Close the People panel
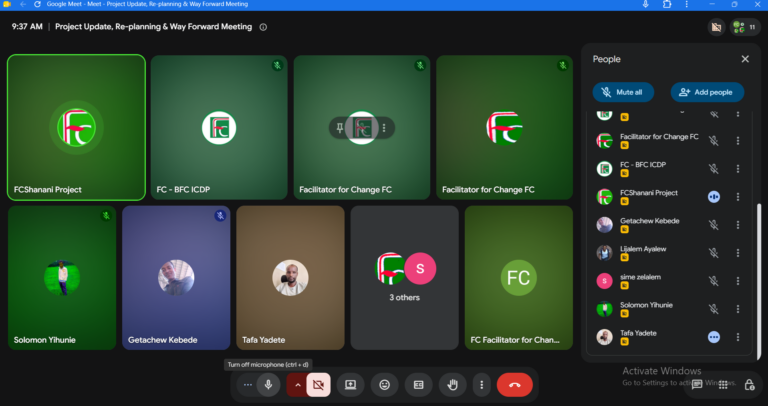This screenshot has height=406, width=768. coord(745,59)
